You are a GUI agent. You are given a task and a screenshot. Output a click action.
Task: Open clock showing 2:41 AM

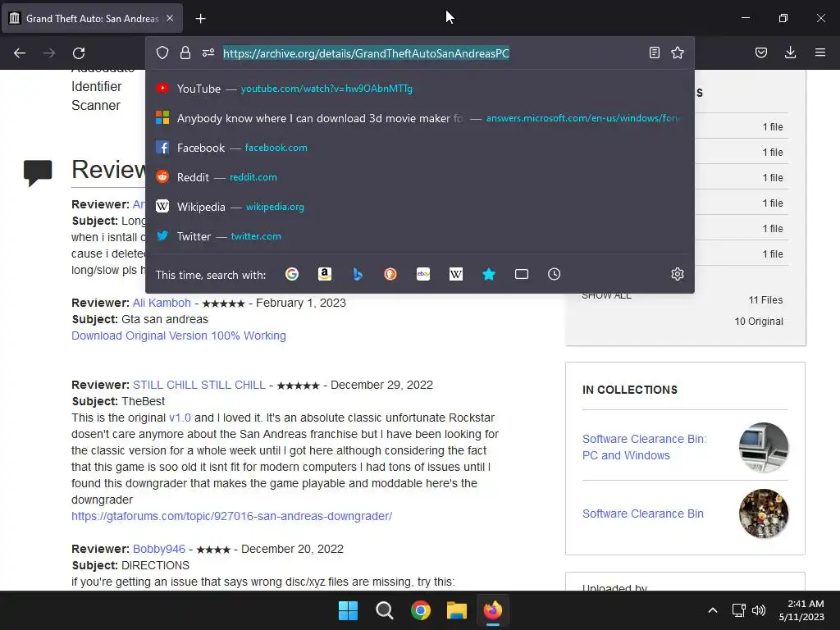click(801, 610)
